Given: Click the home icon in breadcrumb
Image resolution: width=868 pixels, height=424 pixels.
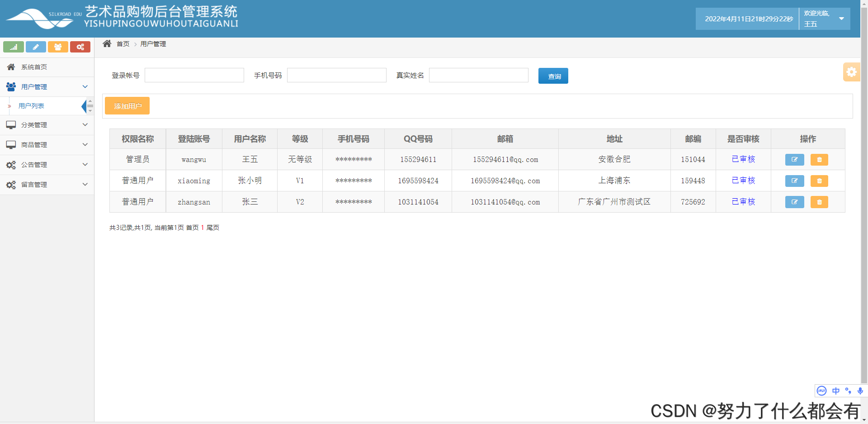Looking at the screenshot, I should point(107,43).
